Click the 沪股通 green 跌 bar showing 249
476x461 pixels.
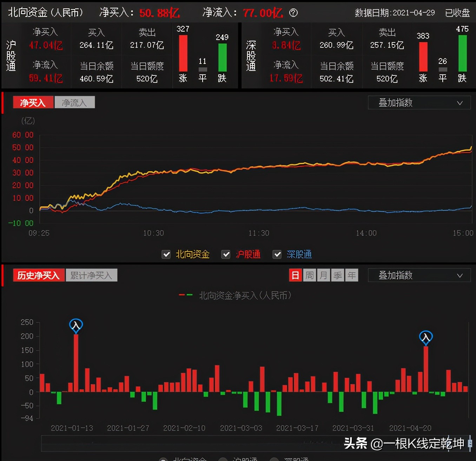coord(222,58)
